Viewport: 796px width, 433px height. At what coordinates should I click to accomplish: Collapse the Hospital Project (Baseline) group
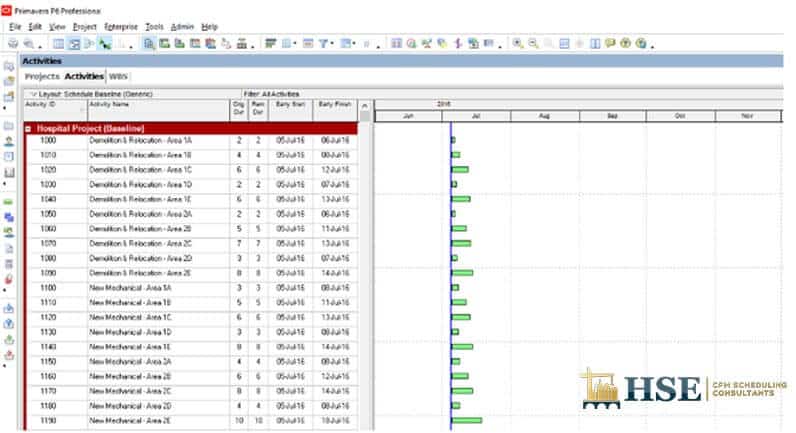coord(28,129)
